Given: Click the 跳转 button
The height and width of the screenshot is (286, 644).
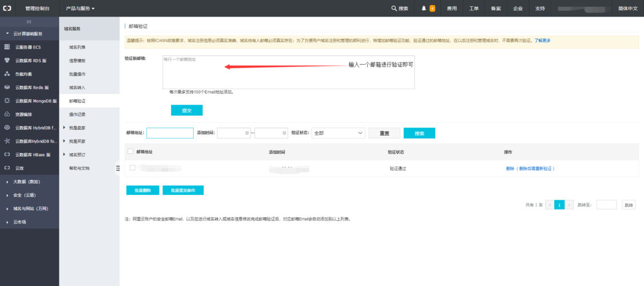Looking at the screenshot, I should tap(629, 205).
